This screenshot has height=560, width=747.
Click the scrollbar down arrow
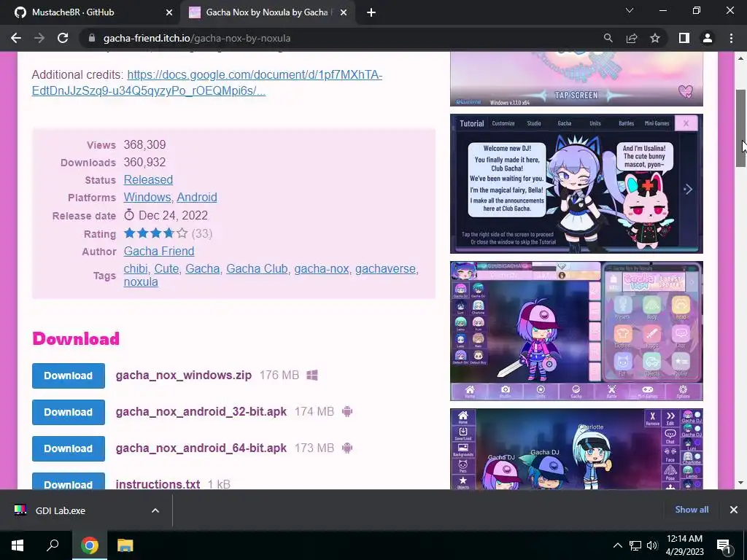coord(741,483)
